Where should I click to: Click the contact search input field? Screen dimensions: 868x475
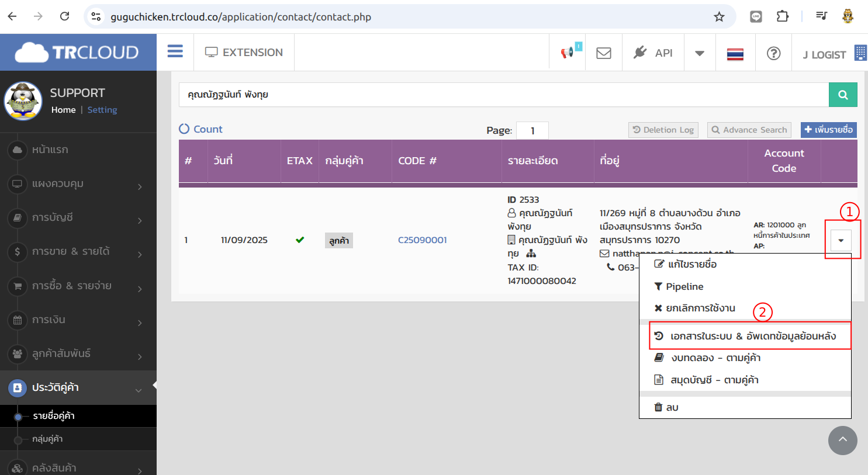click(x=503, y=95)
